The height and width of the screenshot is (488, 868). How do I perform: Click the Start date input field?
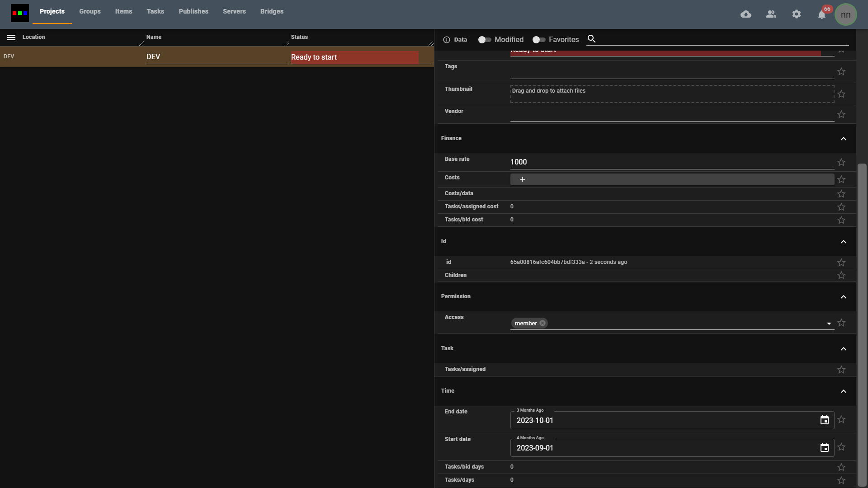click(665, 448)
